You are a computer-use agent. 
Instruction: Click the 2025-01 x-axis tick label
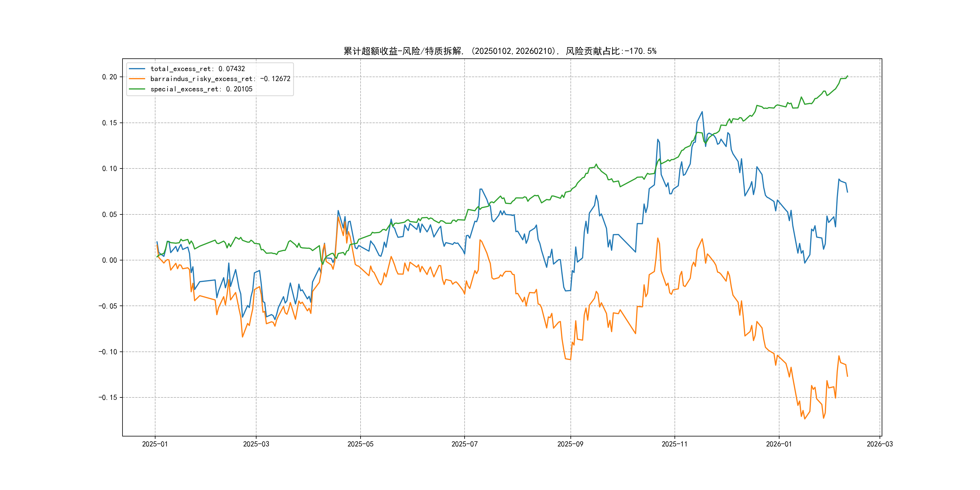155,444
